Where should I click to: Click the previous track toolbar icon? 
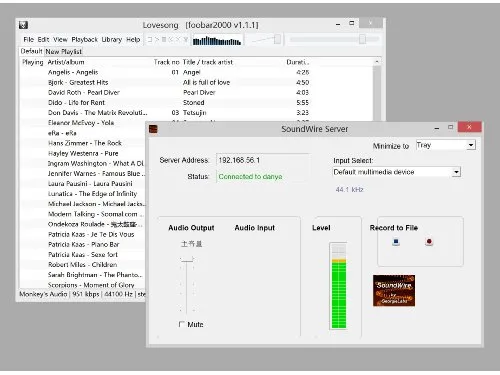171,39
